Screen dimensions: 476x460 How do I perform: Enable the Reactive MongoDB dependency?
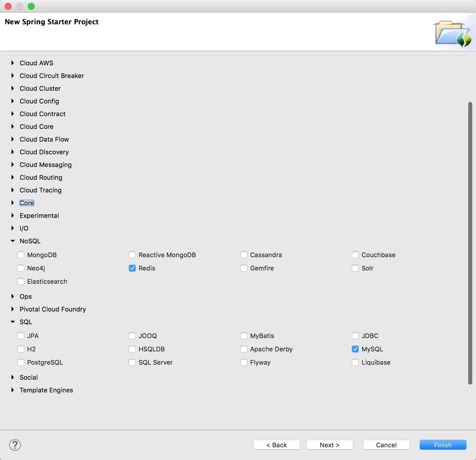(132, 255)
